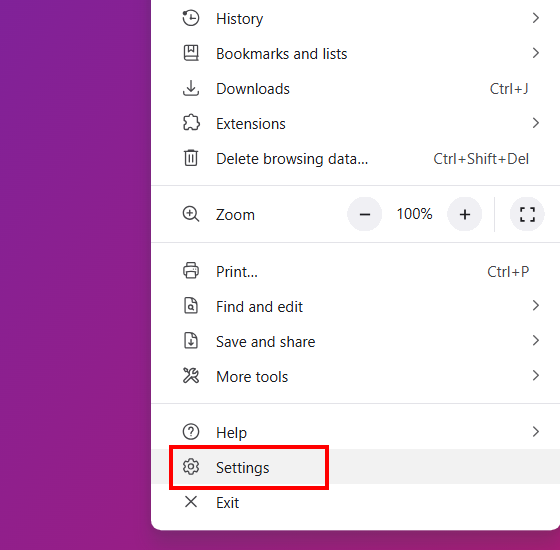Click the Save and share icon
The image size is (560, 550).
[x=191, y=340]
